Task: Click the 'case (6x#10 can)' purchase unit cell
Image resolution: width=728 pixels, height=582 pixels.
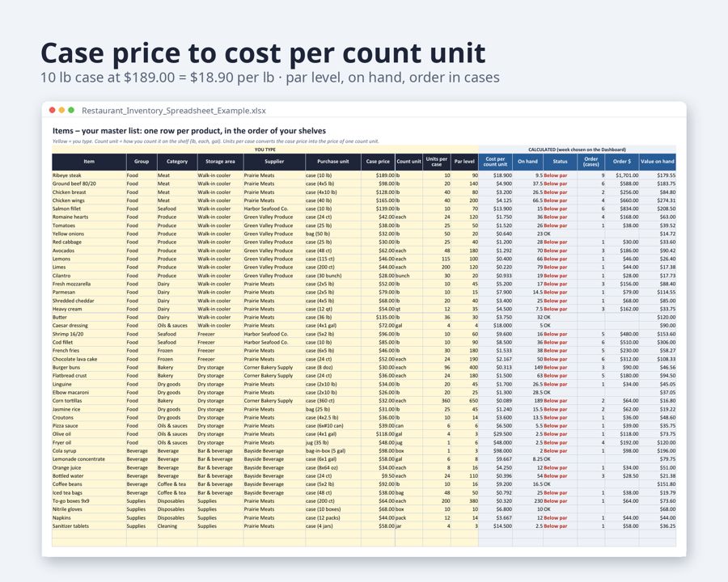Action: (x=333, y=426)
